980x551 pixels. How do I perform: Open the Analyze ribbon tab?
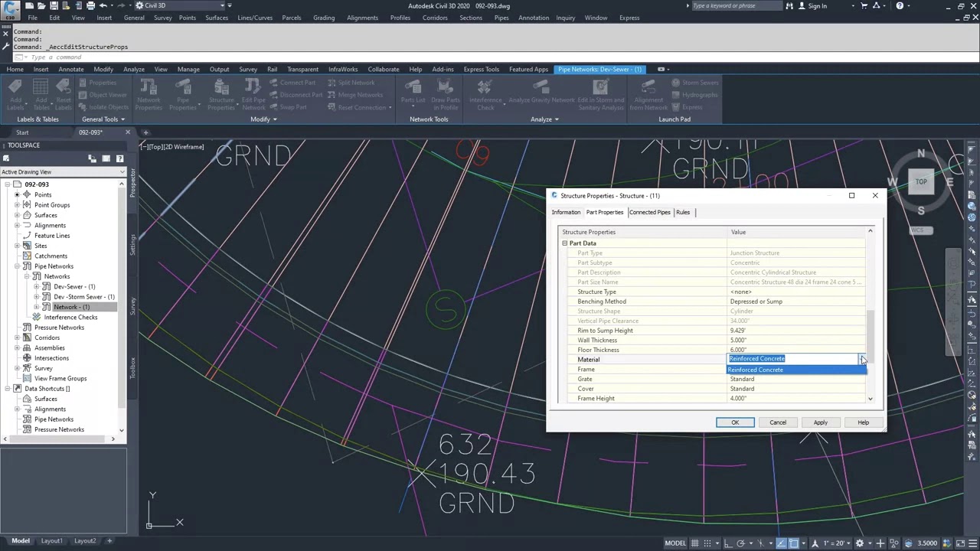[x=134, y=69]
